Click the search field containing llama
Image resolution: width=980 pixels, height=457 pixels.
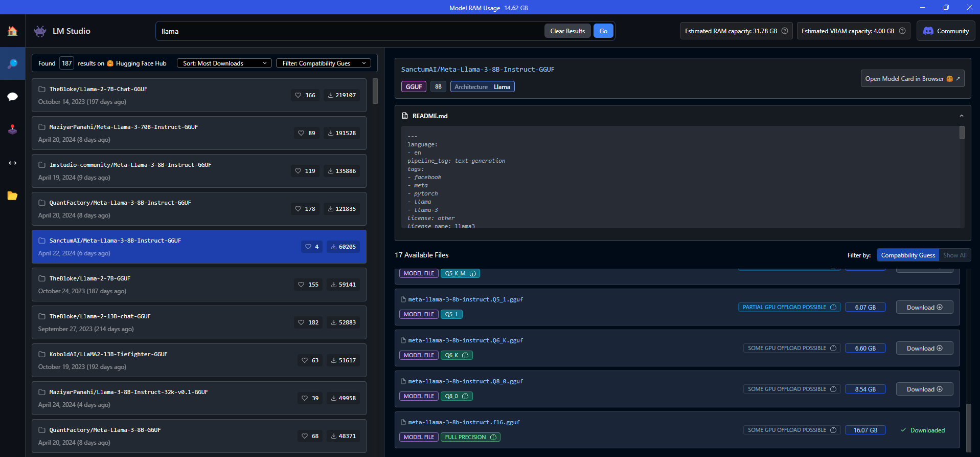pos(350,31)
